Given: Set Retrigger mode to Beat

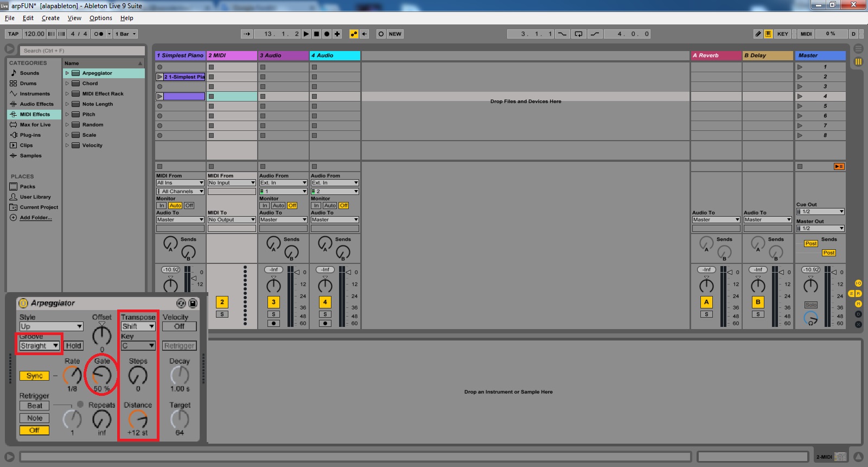Looking at the screenshot, I should tap(35, 406).
